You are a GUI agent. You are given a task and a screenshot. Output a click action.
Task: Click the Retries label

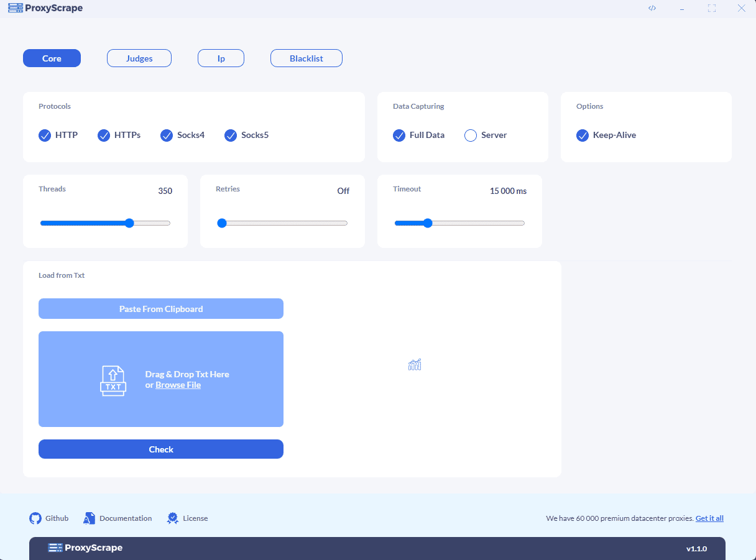click(228, 189)
